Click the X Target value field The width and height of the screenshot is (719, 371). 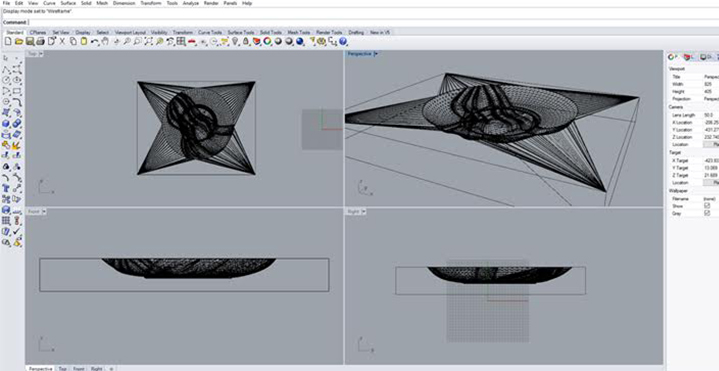[x=711, y=160]
